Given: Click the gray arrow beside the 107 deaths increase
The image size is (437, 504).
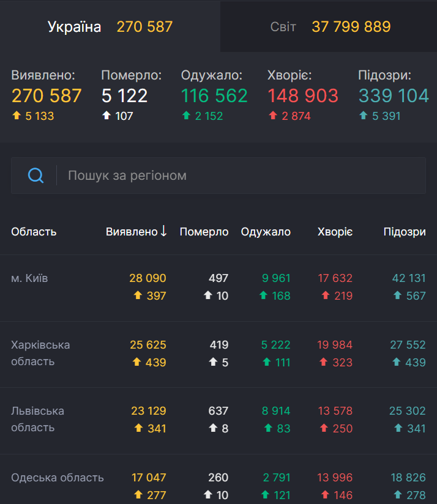Looking at the screenshot, I should click(x=106, y=116).
